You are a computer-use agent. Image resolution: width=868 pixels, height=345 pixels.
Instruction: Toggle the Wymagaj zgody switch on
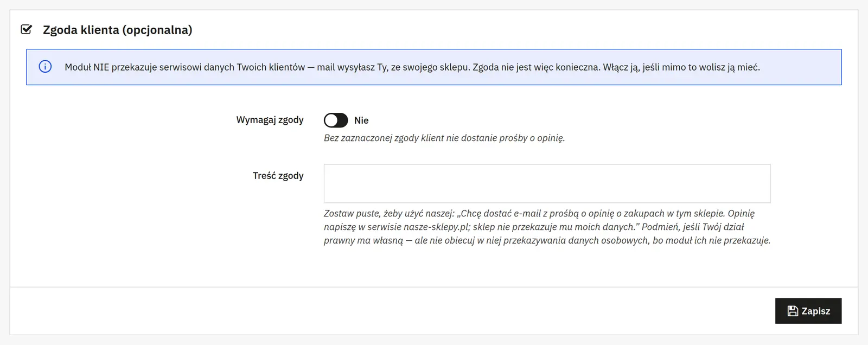point(336,120)
